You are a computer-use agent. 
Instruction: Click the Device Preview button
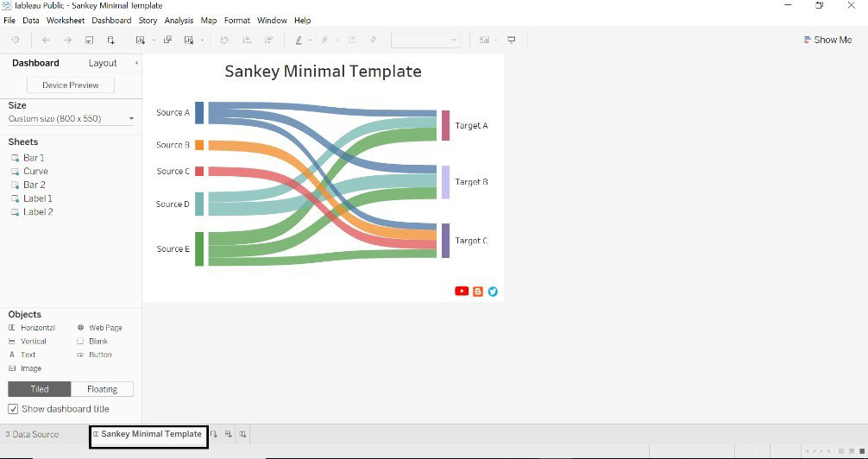[70, 85]
